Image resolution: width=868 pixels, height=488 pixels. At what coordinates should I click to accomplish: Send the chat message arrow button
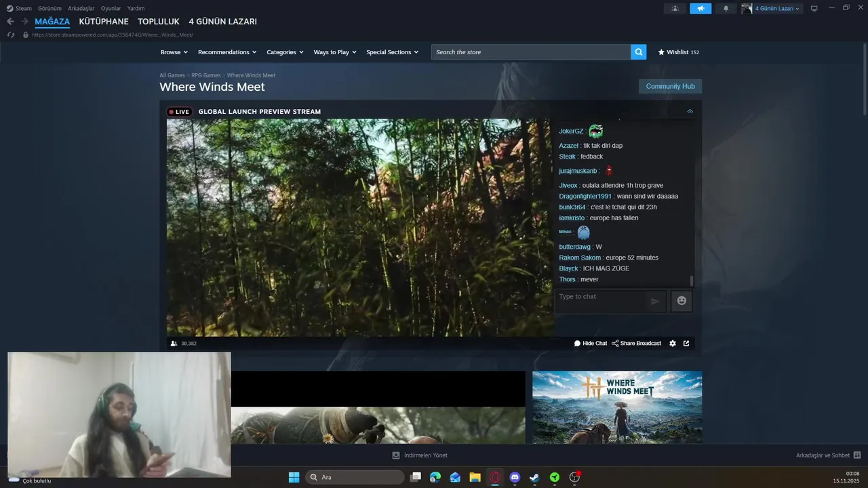click(x=655, y=301)
